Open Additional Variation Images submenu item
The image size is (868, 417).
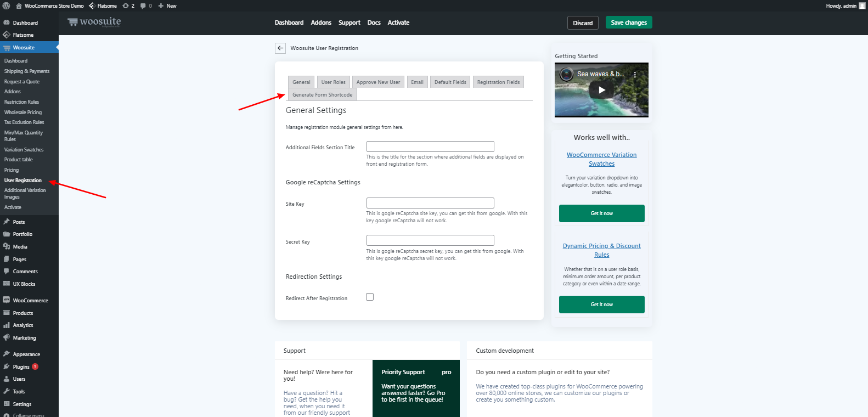(25, 194)
